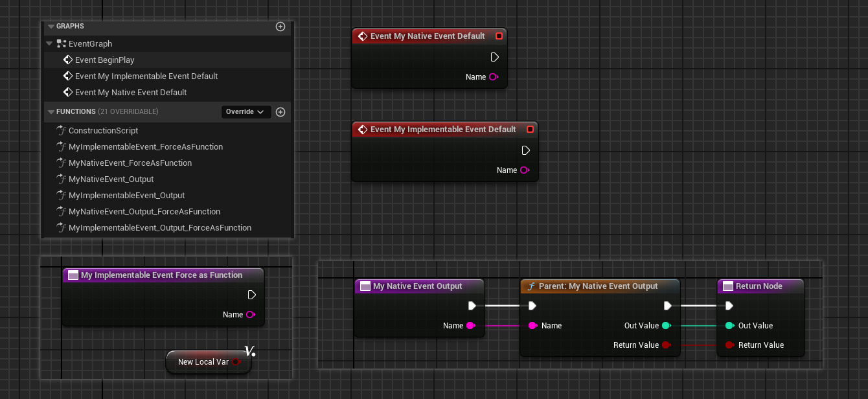Image resolution: width=868 pixels, height=399 pixels.
Task: Click the Out Value pin on Return Node
Action: click(729, 326)
